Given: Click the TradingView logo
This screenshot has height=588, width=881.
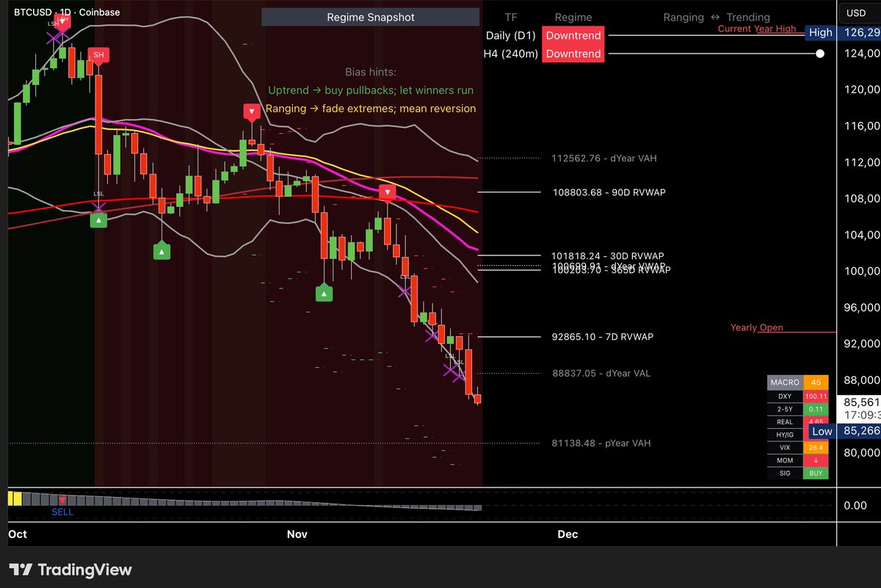Looking at the screenshot, I should [x=70, y=570].
